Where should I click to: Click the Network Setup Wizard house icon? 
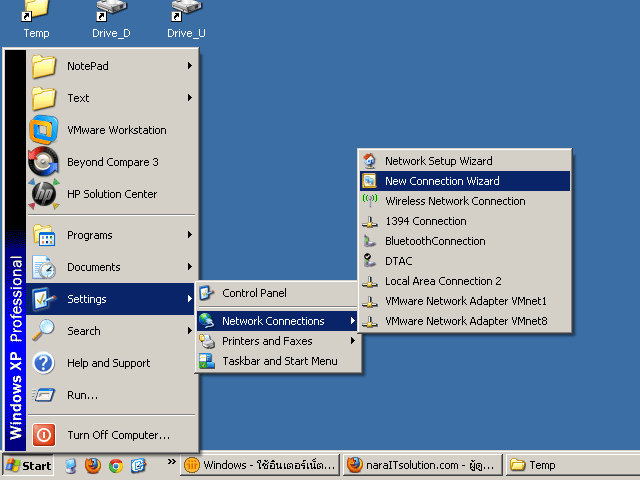(x=370, y=161)
